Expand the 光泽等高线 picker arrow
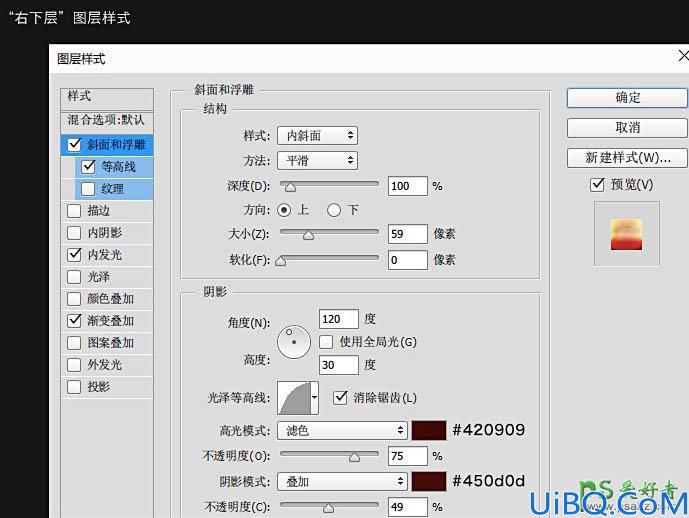Screen dimensions: 689x518 coord(315,398)
